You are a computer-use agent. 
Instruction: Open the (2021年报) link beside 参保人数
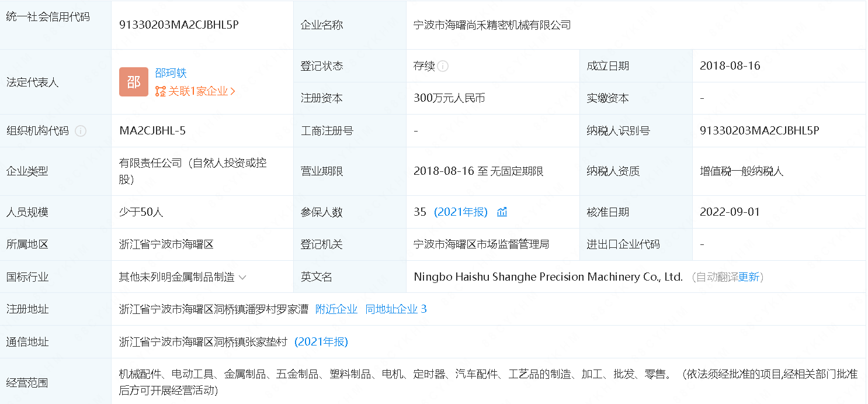tap(461, 212)
